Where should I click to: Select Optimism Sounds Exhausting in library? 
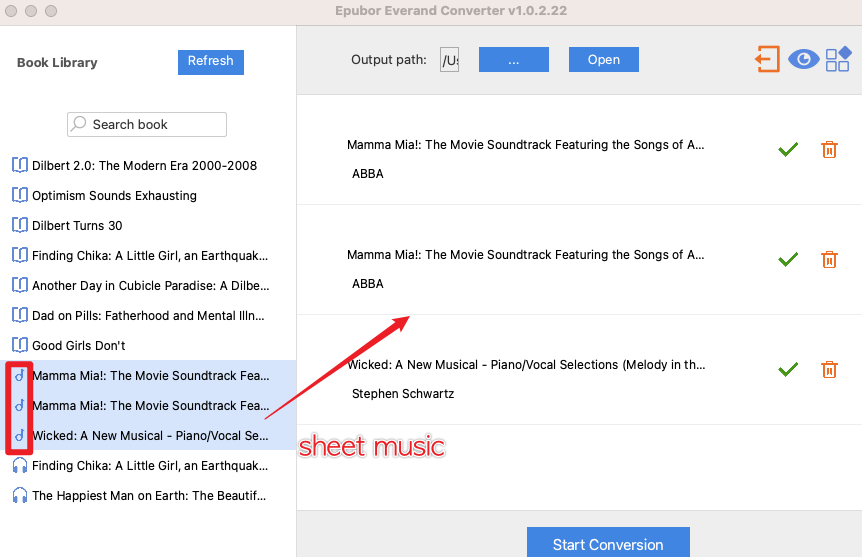[x=114, y=196]
